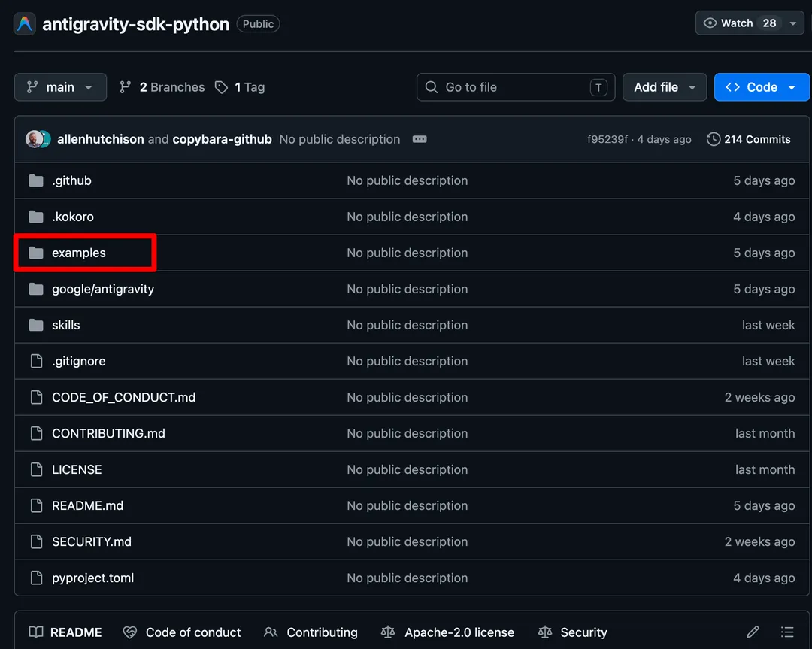The width and height of the screenshot is (812, 649).
Task: Open the copybara-github author link
Action: tap(222, 139)
